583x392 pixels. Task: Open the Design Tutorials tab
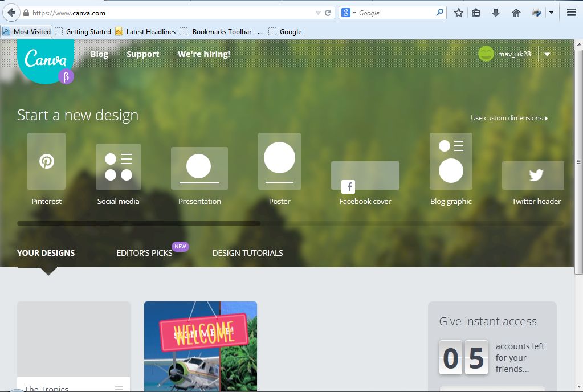[x=247, y=253]
